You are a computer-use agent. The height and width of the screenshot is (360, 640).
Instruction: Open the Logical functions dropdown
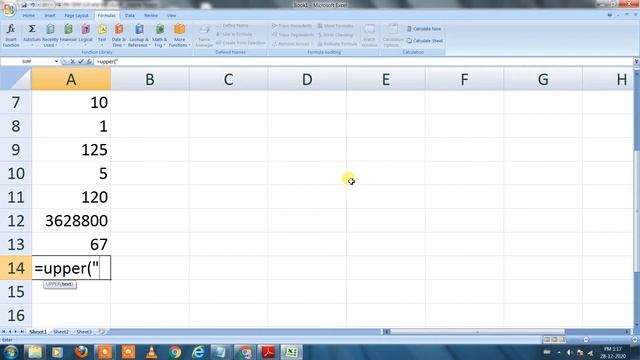point(85,35)
